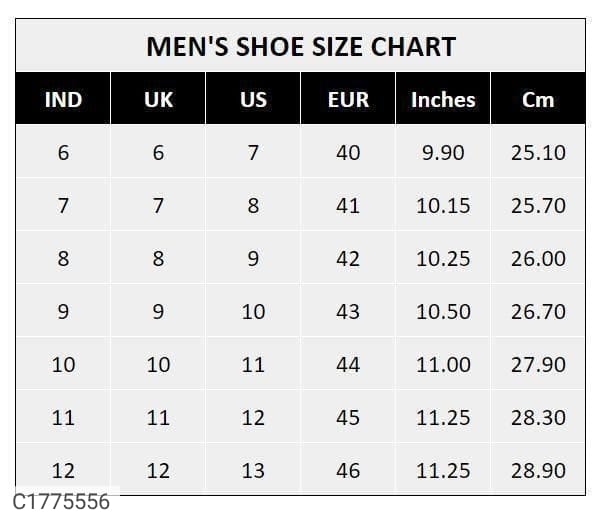Click the C1775556 product code label

(61, 502)
